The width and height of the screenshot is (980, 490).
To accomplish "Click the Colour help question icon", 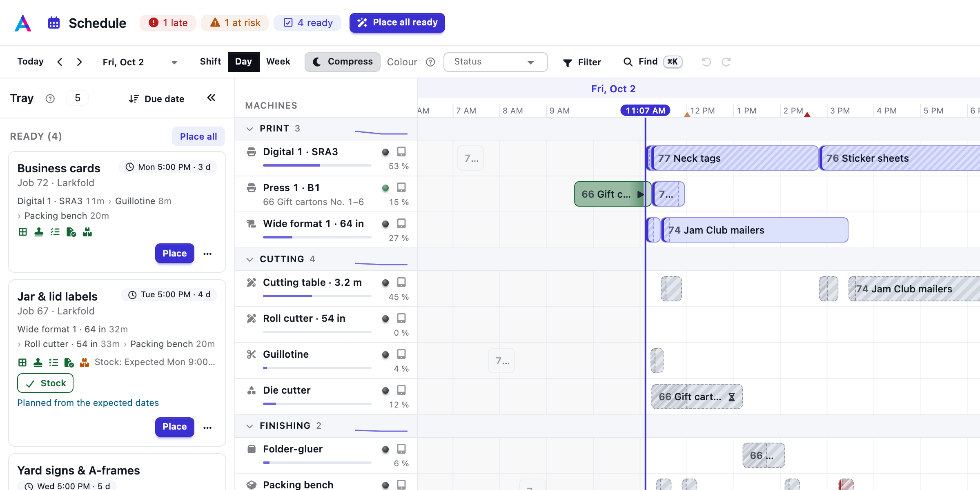I will tap(430, 62).
